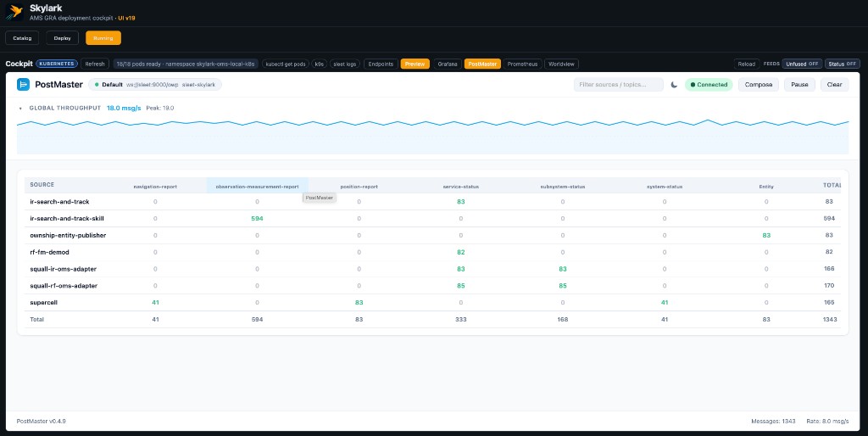Open the Worldview tab
The height and width of the screenshot is (436, 868).
(x=561, y=64)
